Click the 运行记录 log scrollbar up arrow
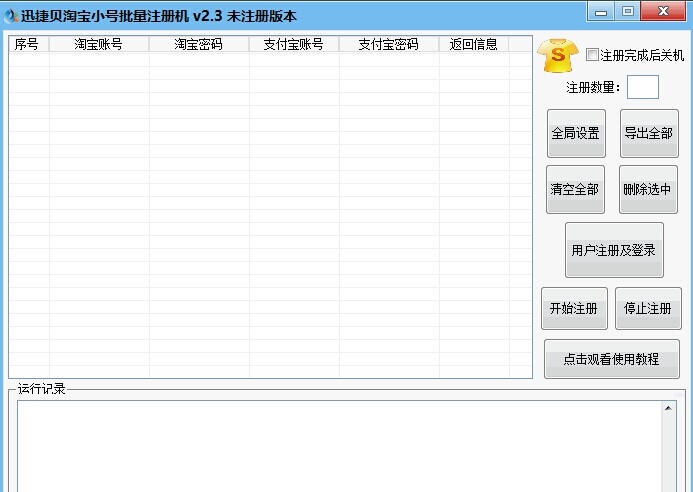The width and height of the screenshot is (693, 492). (x=668, y=408)
